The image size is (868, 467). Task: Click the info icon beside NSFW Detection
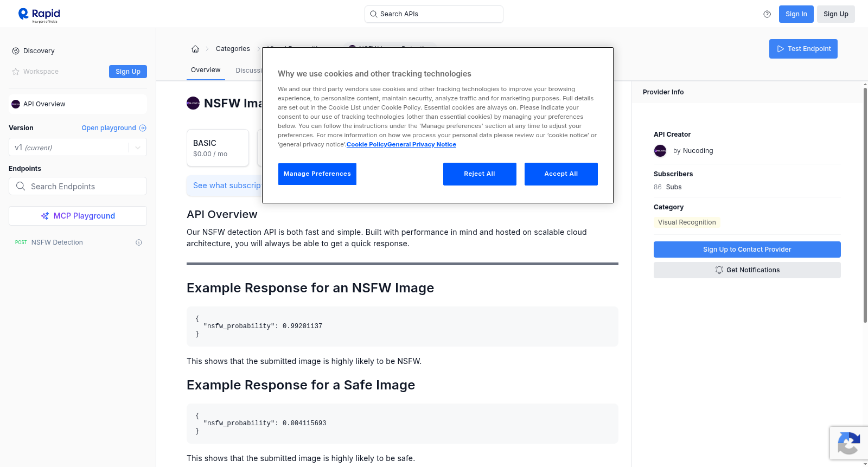click(x=139, y=242)
